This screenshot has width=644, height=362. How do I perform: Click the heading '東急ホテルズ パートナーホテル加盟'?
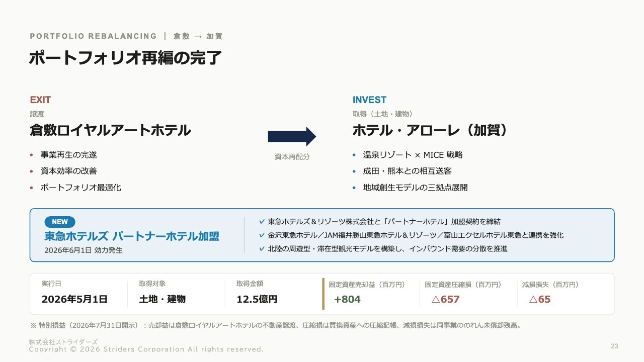132,236
